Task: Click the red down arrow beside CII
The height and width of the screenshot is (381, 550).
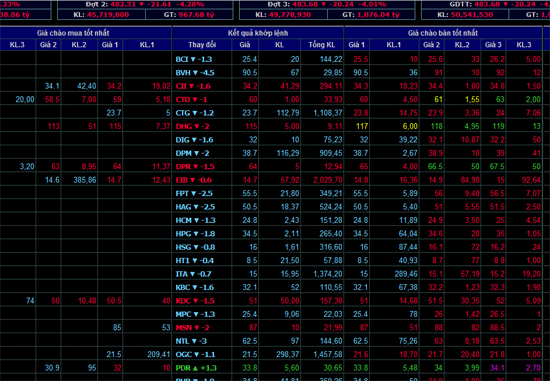Action: point(192,86)
